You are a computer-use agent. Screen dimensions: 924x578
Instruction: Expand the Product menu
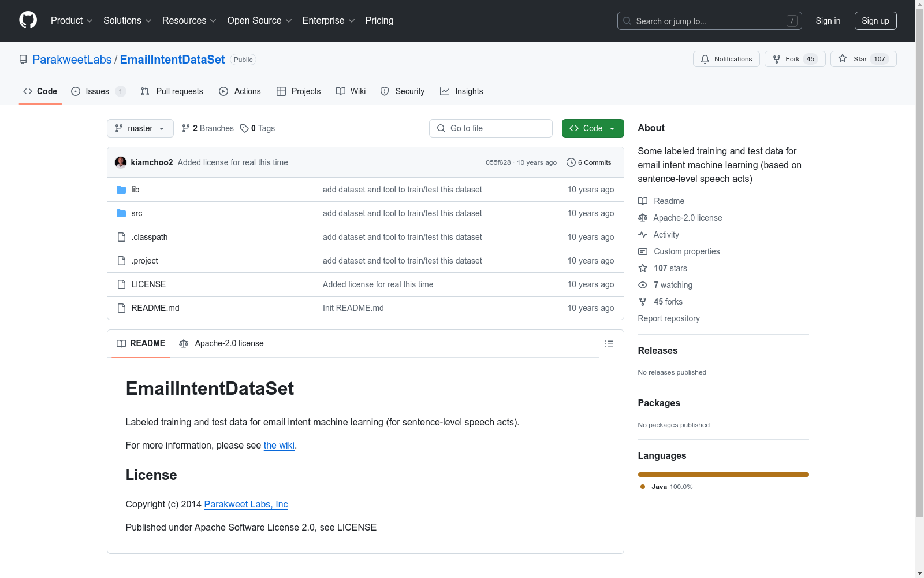[x=72, y=20]
